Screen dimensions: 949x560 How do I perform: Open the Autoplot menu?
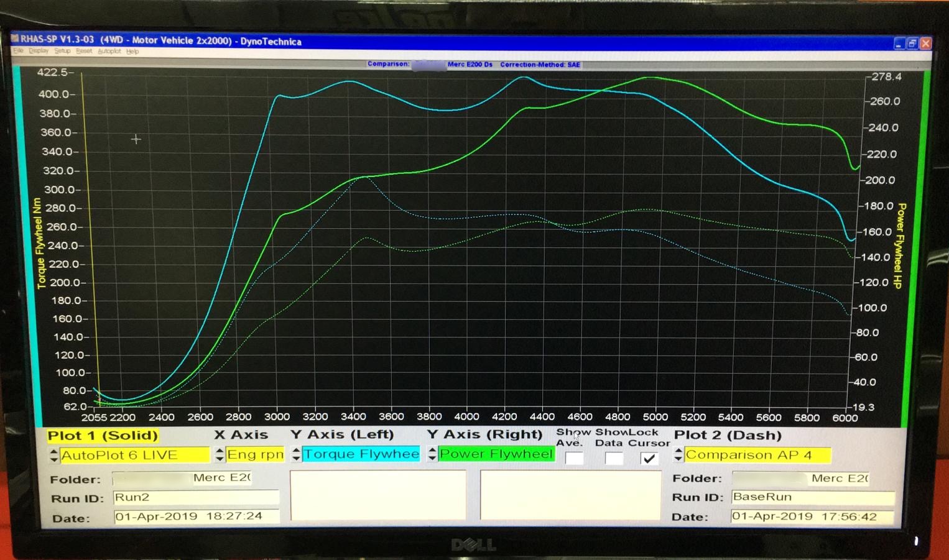(109, 51)
